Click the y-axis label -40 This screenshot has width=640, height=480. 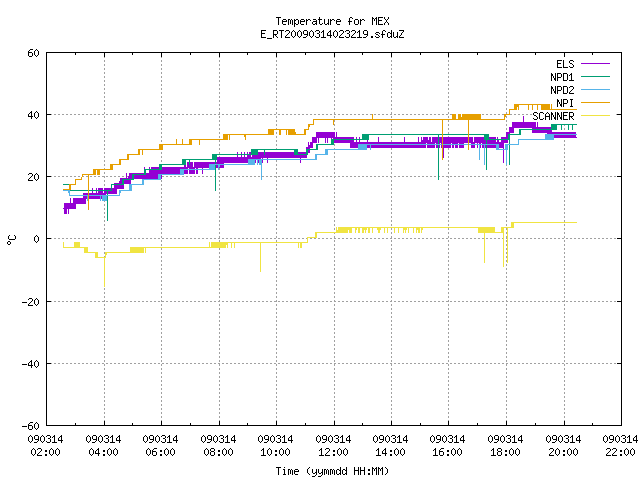(31, 364)
